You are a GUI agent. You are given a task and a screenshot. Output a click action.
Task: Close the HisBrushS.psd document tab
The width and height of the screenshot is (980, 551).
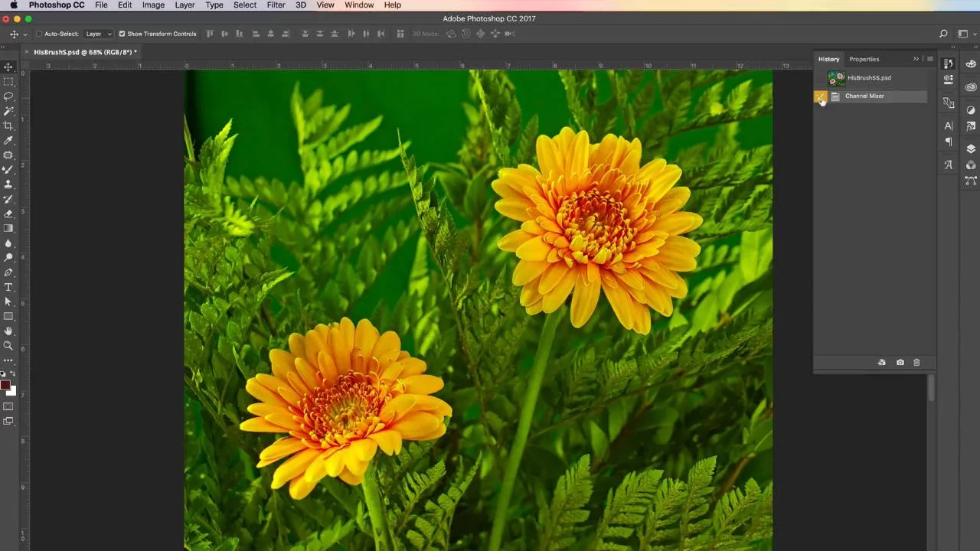click(27, 52)
